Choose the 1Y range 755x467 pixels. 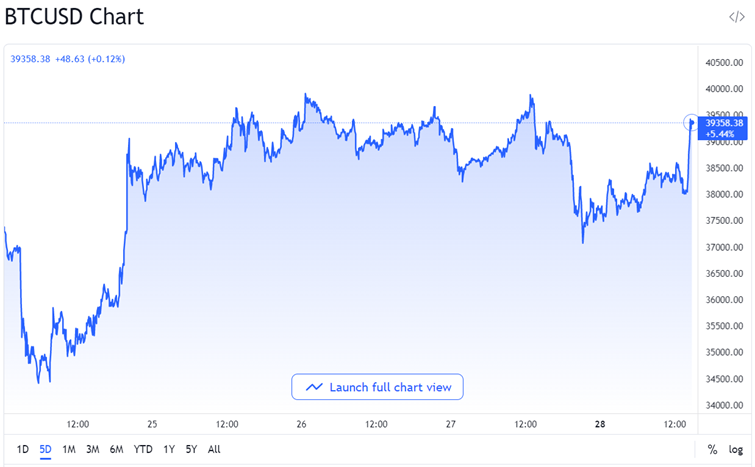(x=168, y=450)
